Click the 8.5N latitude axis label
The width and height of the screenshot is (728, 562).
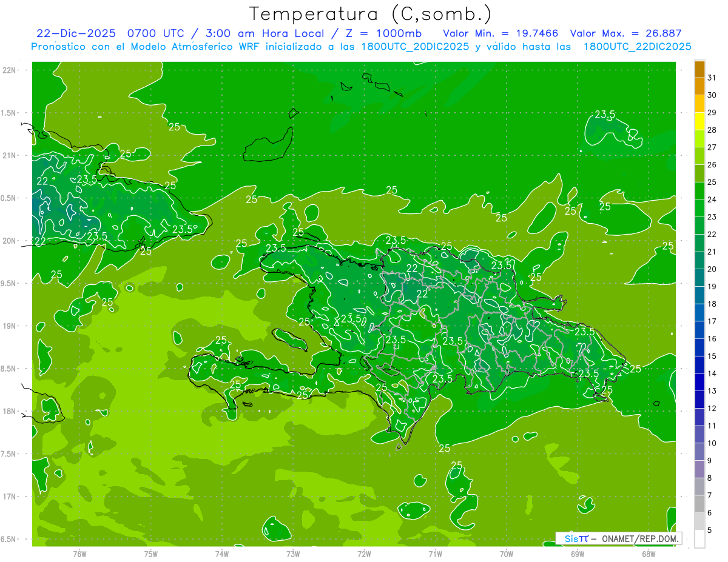click(x=8, y=369)
